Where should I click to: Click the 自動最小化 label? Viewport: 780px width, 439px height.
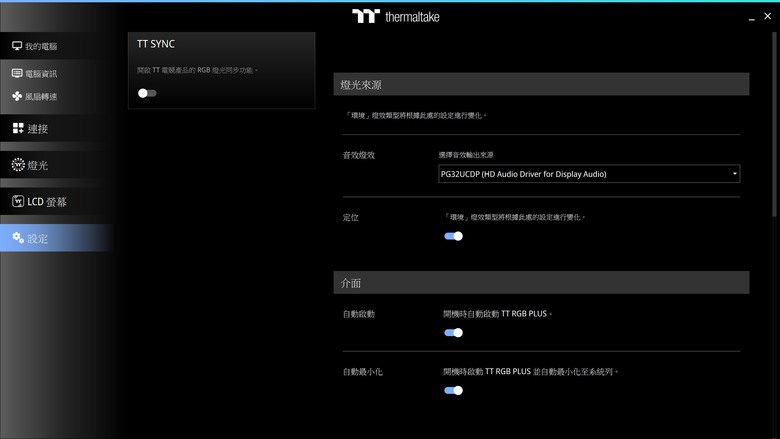363,371
